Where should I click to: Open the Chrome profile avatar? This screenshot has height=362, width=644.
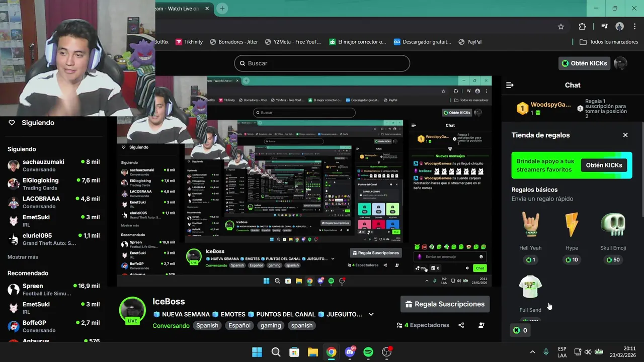tap(620, 27)
